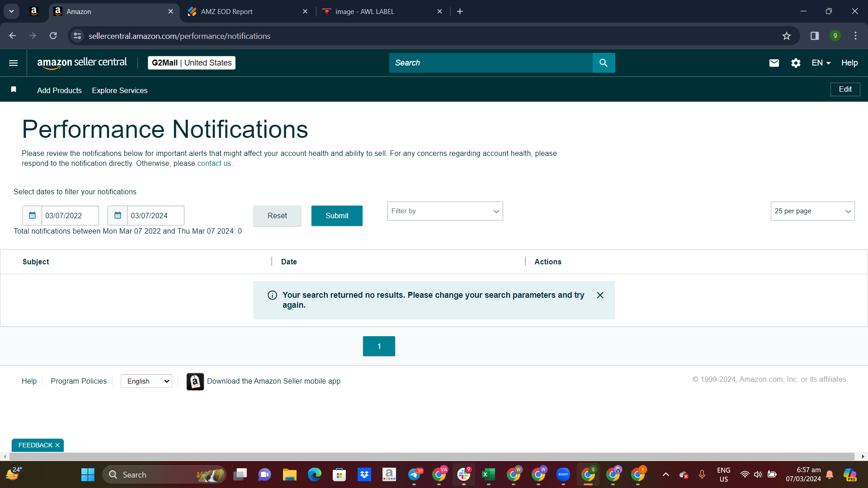The width and height of the screenshot is (868, 488).
Task: Click the Seller Central search box
Action: [491, 63]
